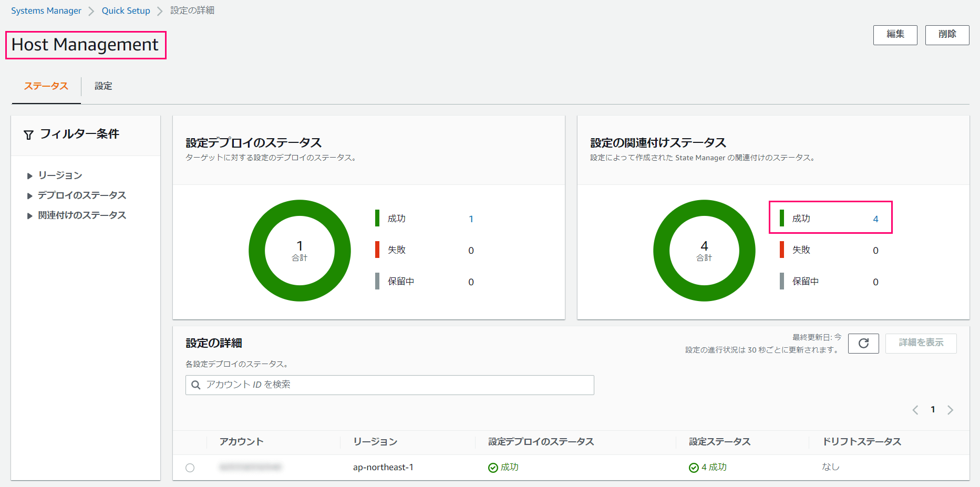Click the 削除 button
Screen dimensions: 980x487
[947, 35]
